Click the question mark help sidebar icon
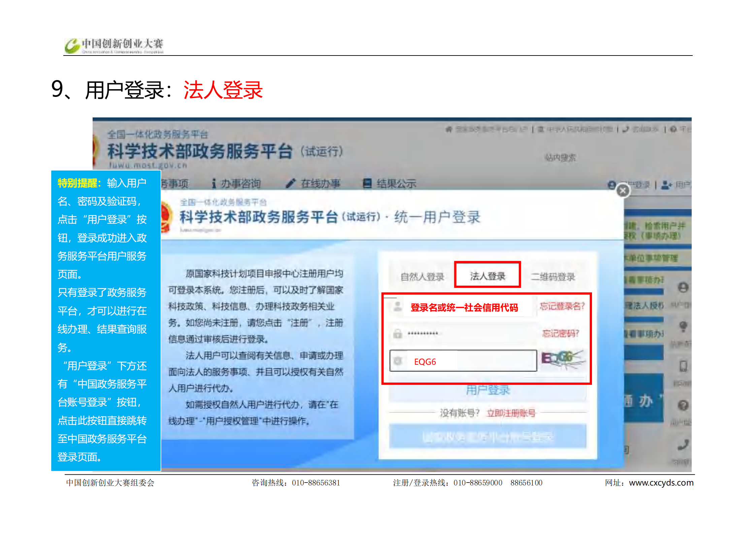The width and height of the screenshot is (756, 534). pyautogui.click(x=683, y=405)
